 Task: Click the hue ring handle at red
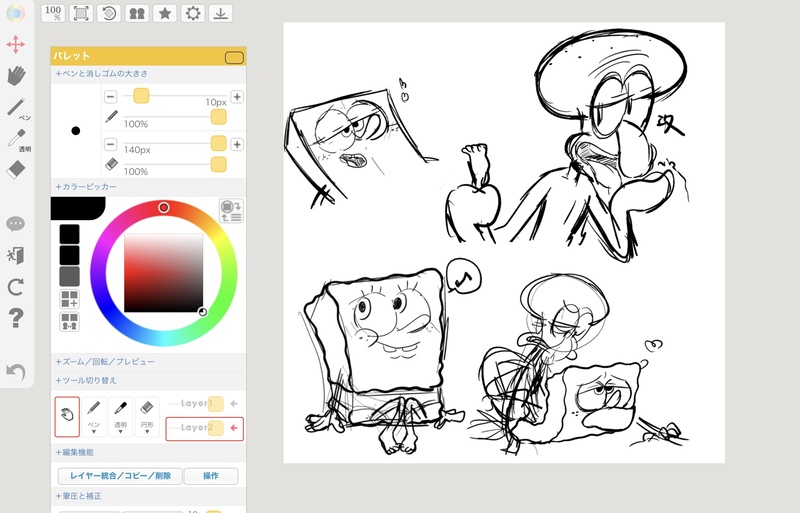pyautogui.click(x=163, y=207)
